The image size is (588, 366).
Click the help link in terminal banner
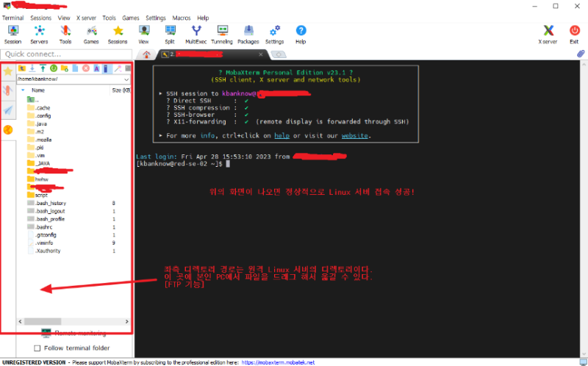coord(282,136)
